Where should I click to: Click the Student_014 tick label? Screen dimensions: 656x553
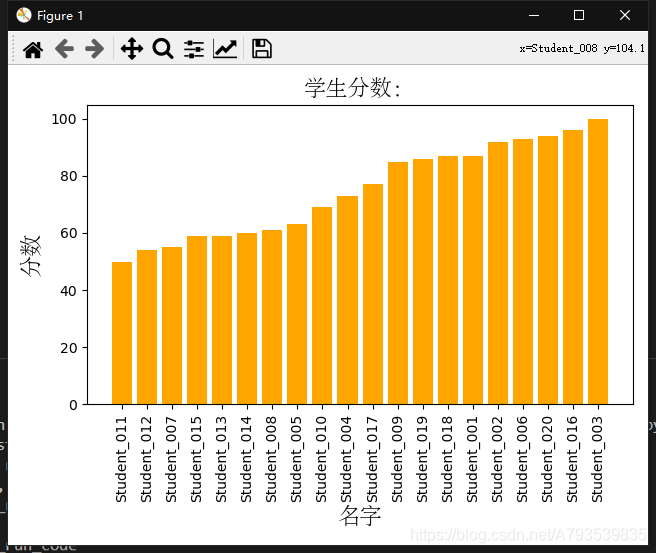(246, 459)
